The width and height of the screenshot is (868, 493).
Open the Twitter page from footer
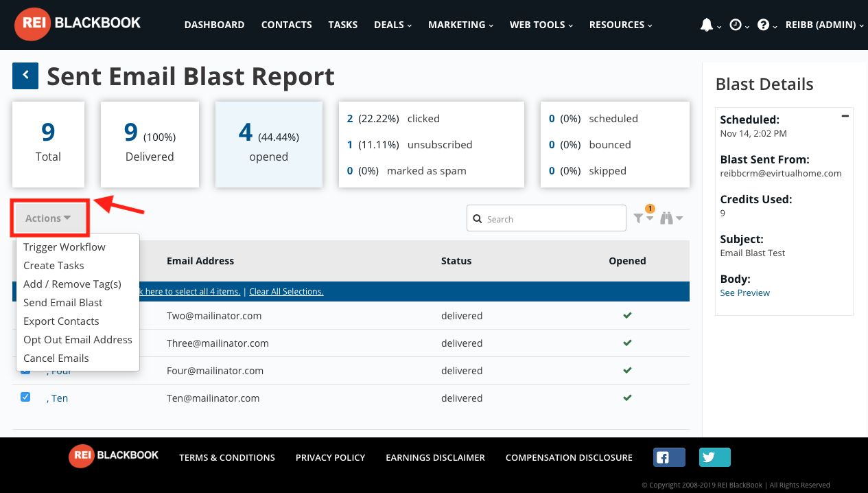coord(715,457)
